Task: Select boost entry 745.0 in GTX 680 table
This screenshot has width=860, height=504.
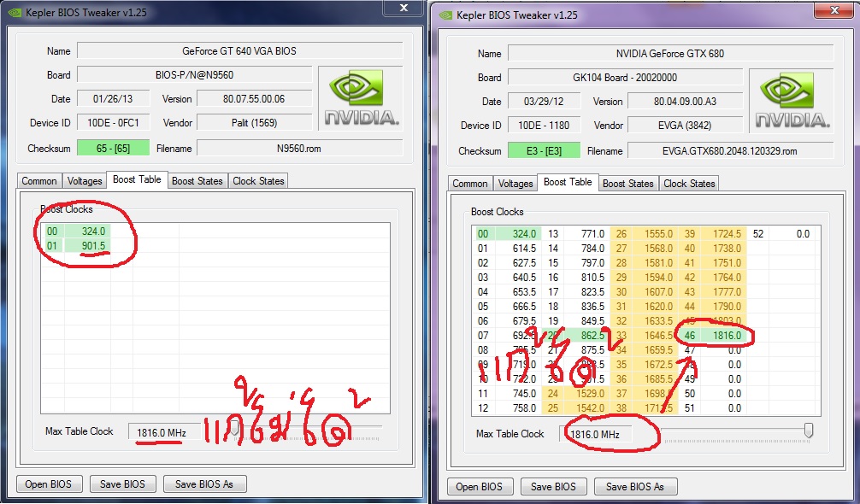Action: [518, 393]
